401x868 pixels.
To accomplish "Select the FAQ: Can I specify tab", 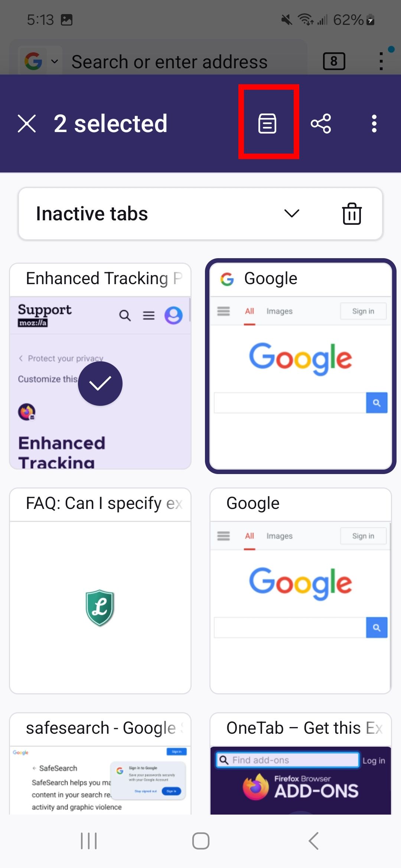I will tap(100, 591).
